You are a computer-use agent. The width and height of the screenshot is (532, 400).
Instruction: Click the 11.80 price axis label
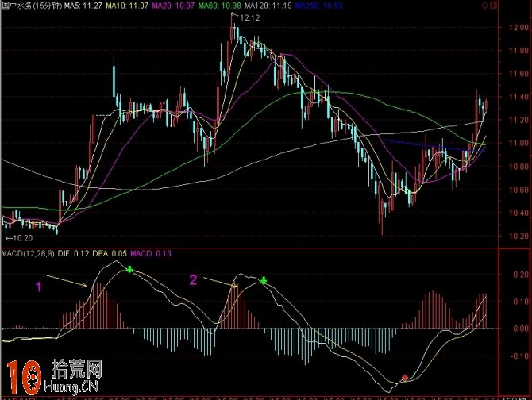(519, 51)
